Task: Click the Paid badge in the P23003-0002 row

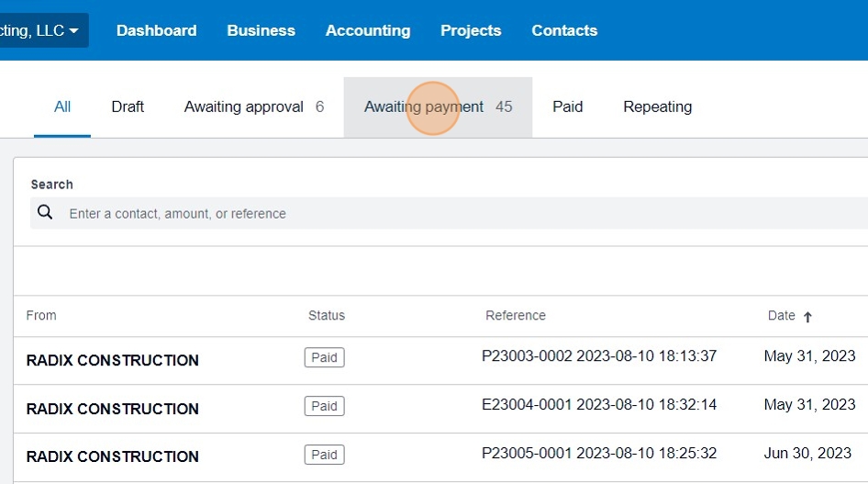Action: click(325, 358)
